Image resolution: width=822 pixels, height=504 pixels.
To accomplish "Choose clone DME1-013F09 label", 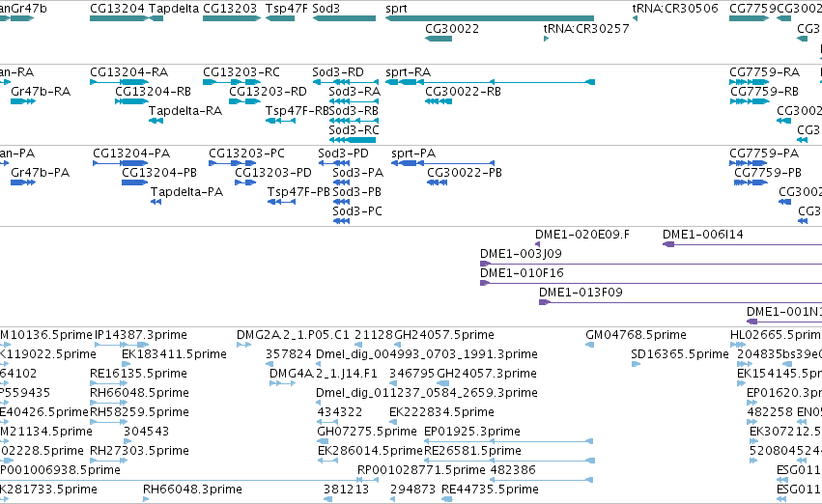I will coord(581,293).
